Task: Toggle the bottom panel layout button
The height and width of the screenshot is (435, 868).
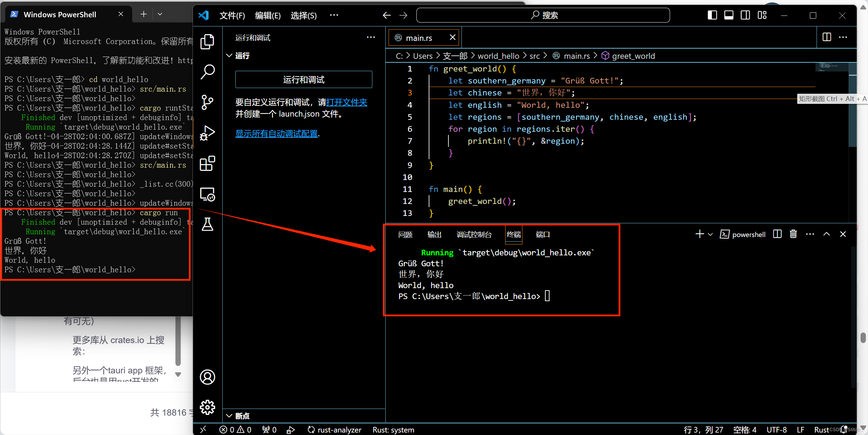Action: coord(728,15)
